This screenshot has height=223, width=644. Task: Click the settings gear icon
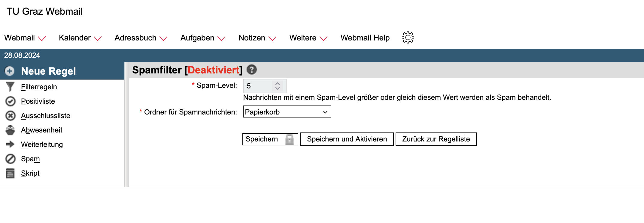point(408,37)
